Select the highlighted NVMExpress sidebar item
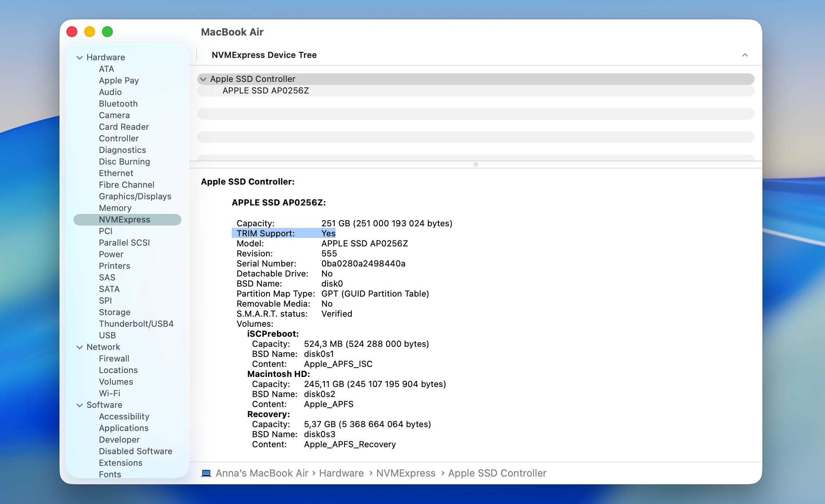The height and width of the screenshot is (504, 825). click(127, 220)
